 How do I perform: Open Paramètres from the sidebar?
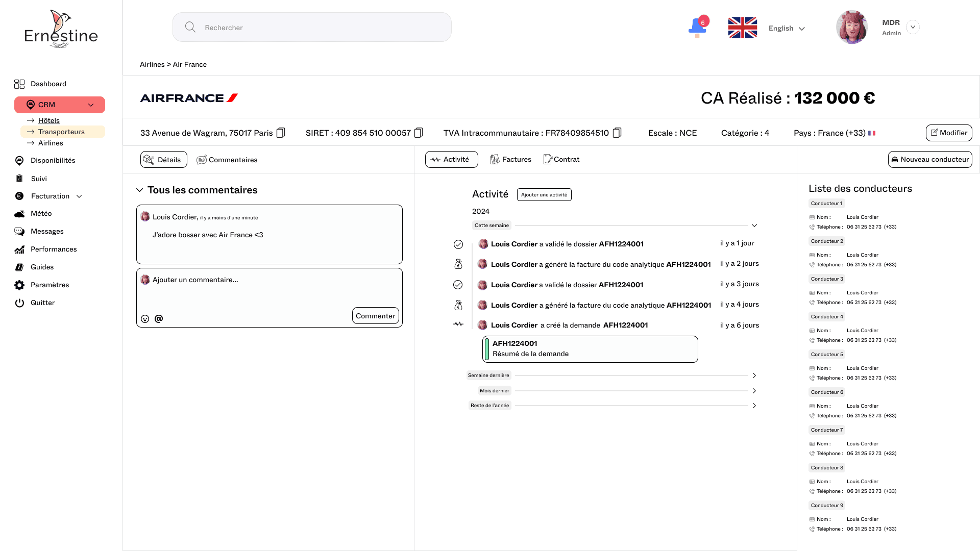(50, 285)
